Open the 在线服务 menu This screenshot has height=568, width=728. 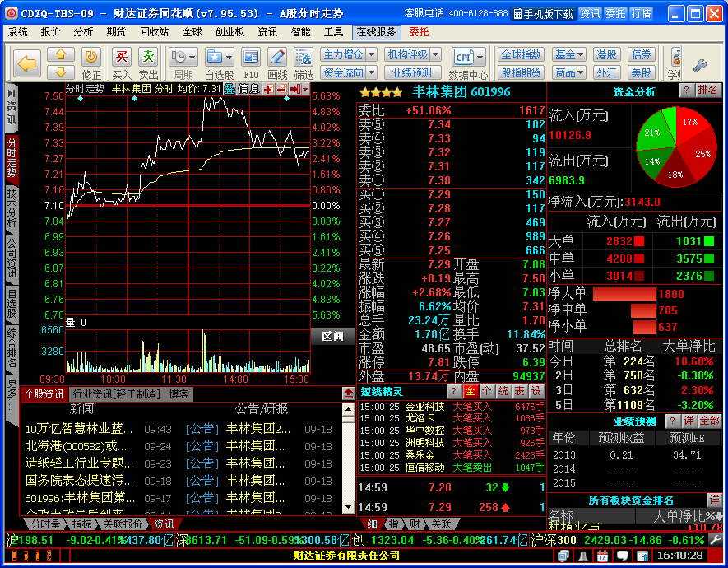point(377,32)
